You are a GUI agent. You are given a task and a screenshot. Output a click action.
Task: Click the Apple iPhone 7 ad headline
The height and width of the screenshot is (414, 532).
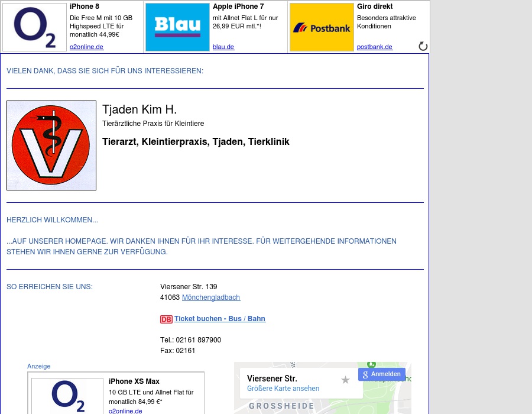pos(238,7)
